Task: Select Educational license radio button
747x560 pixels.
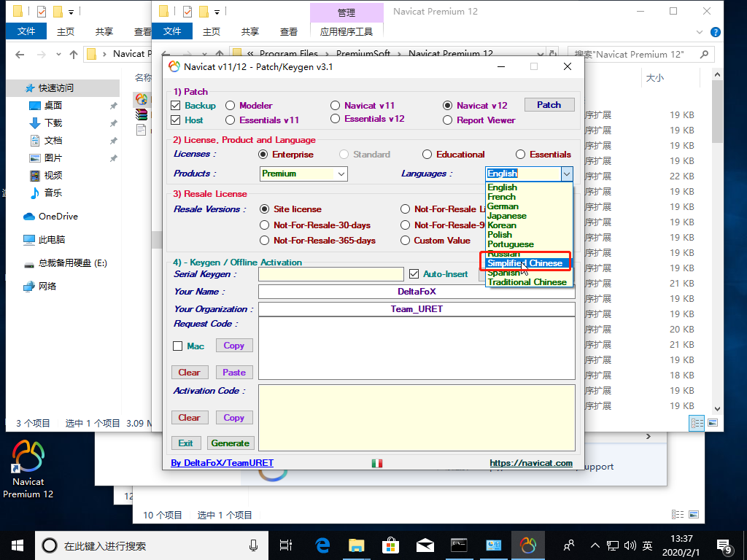Action: (427, 155)
